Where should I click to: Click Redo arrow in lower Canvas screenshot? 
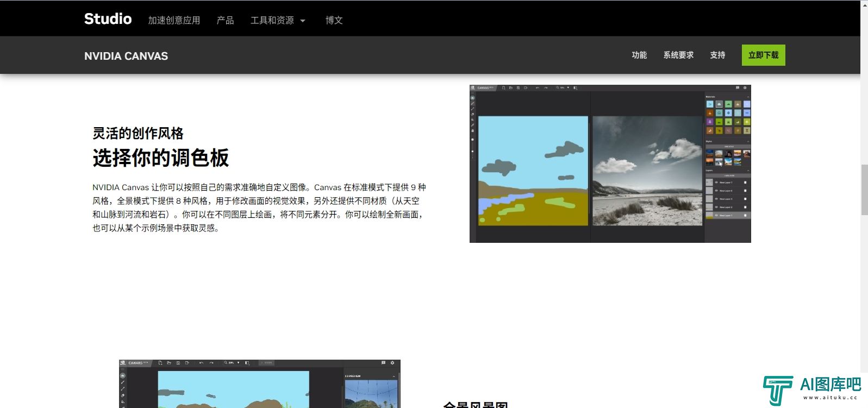(x=211, y=363)
